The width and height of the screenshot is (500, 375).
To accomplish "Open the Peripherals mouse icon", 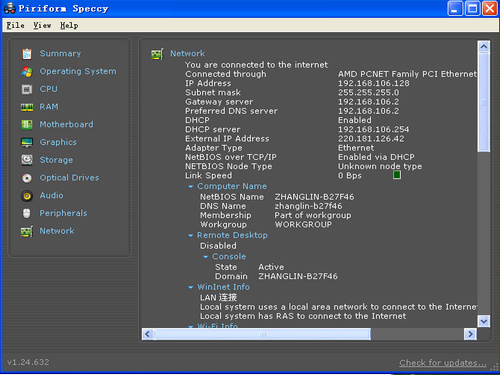I will click(27, 213).
